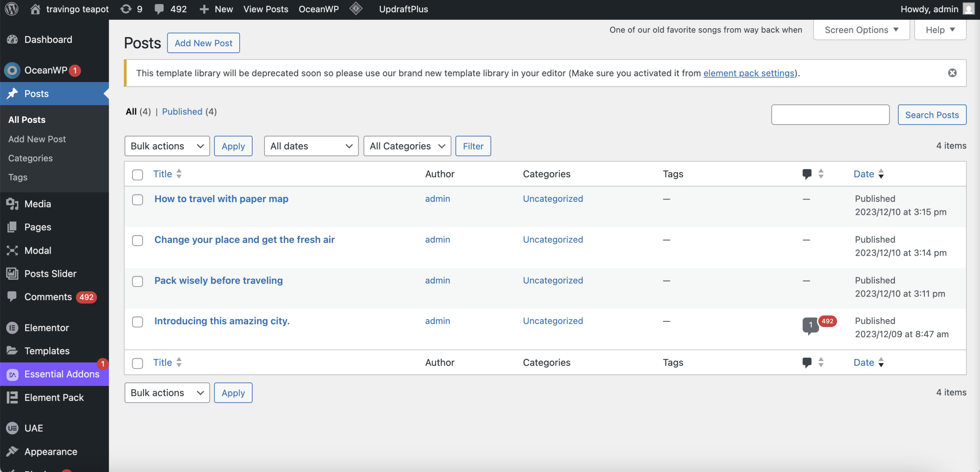The image size is (980, 472).
Task: Open the bottom Bulk actions dropdown
Action: pos(167,393)
